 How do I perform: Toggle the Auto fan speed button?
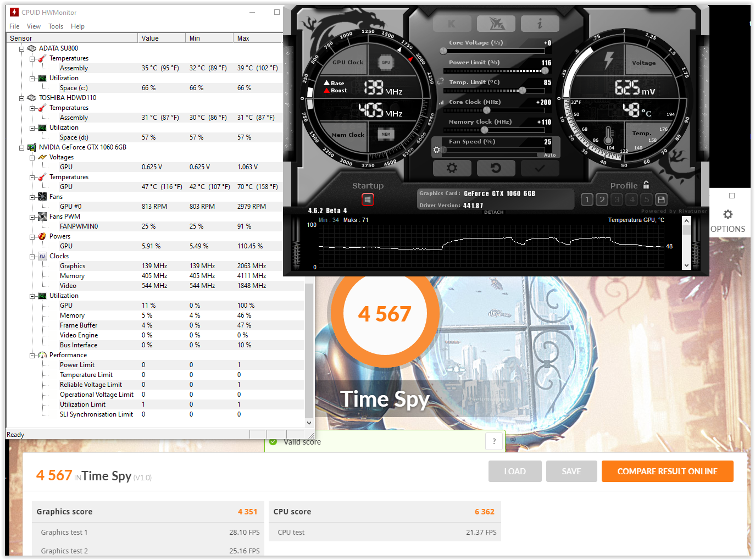pos(549,155)
